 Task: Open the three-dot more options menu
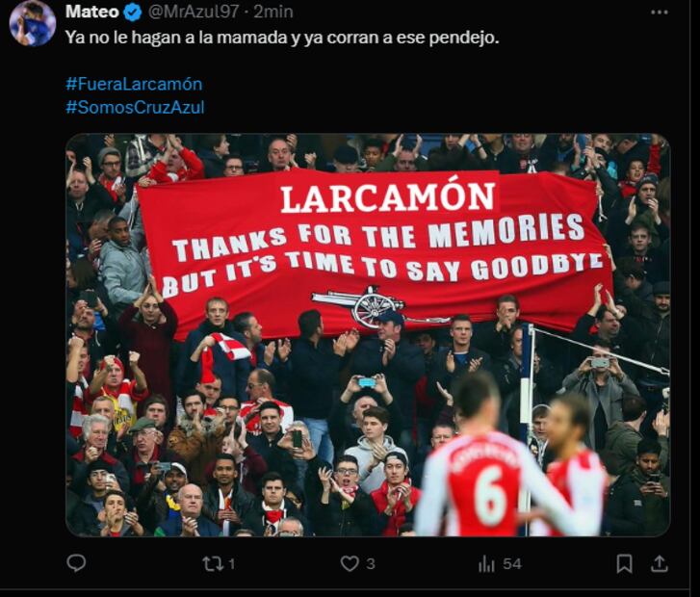click(660, 13)
